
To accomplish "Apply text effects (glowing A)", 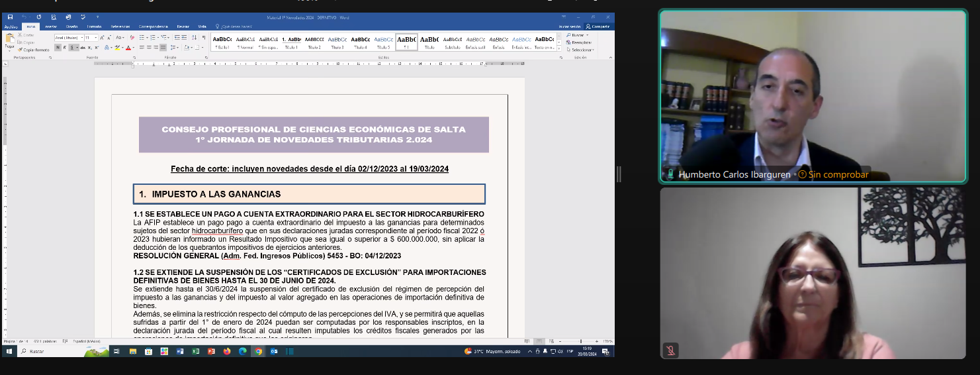I will click(x=107, y=48).
